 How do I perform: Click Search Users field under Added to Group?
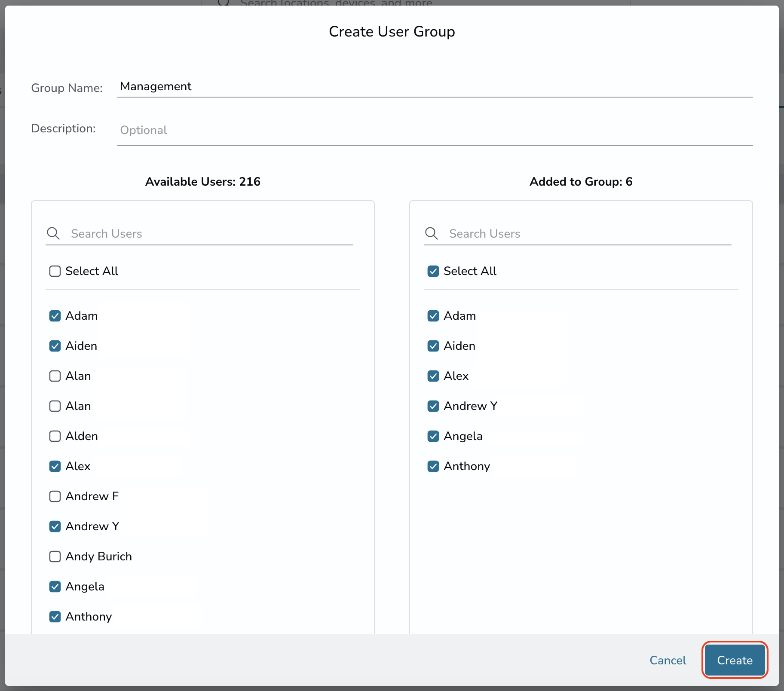tap(590, 233)
